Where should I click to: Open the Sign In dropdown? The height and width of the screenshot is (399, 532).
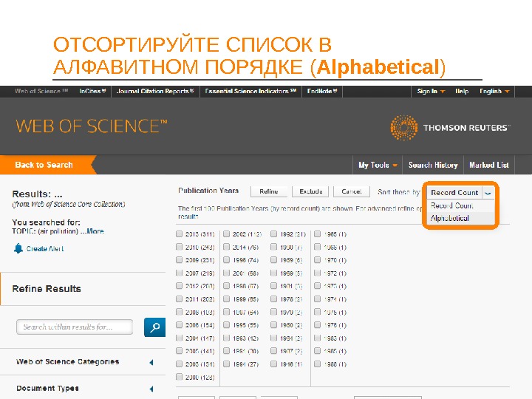pos(431,92)
